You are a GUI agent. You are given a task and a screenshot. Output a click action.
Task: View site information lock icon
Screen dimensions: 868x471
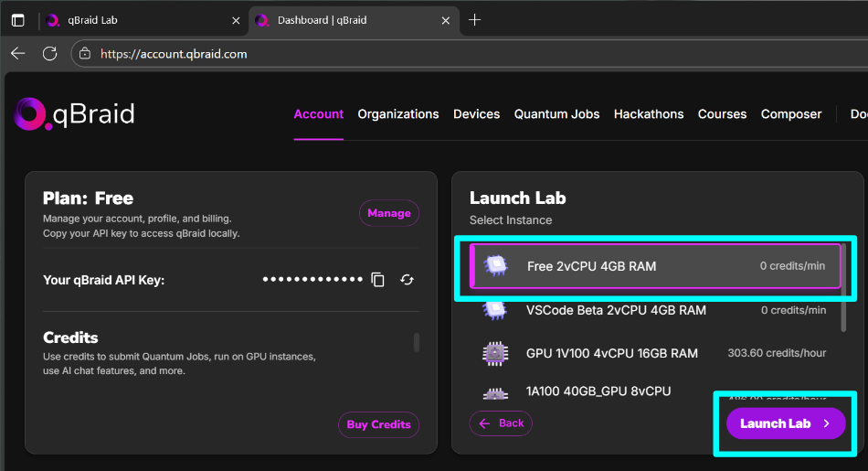pyautogui.click(x=85, y=54)
